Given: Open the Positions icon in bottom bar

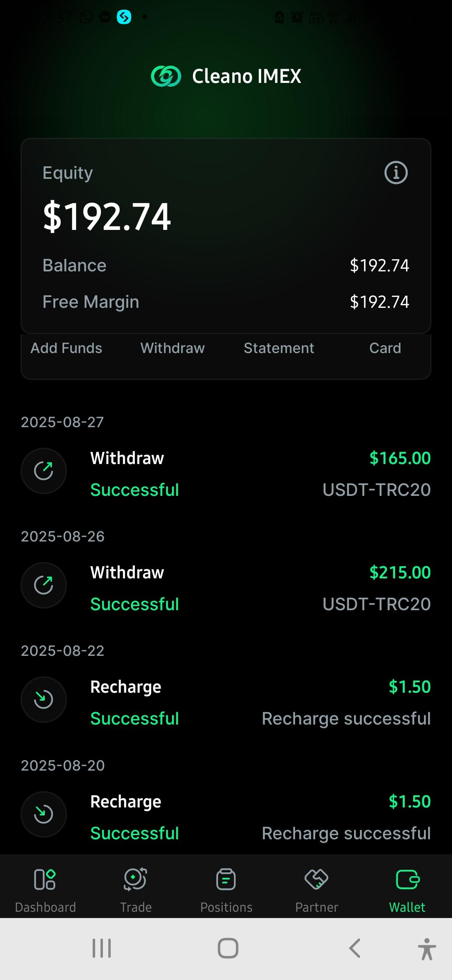Looking at the screenshot, I should pyautogui.click(x=226, y=879).
